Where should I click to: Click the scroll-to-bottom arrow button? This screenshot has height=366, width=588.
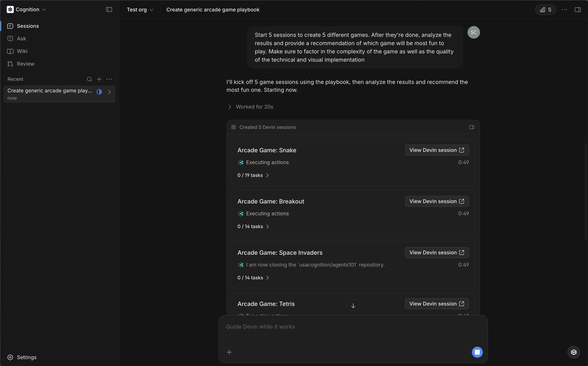(353, 306)
